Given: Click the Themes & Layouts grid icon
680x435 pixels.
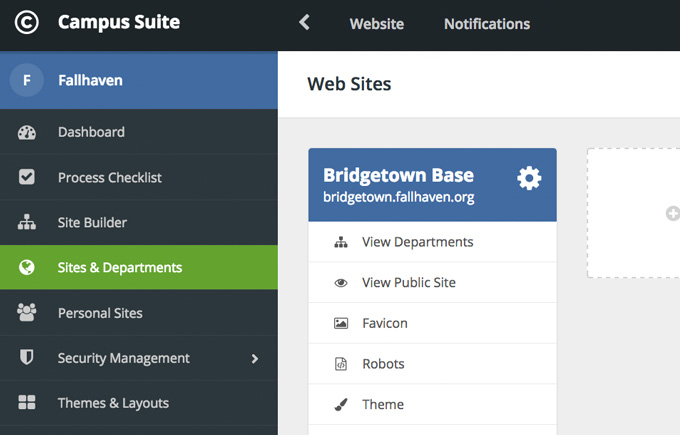Looking at the screenshot, I should (26, 402).
